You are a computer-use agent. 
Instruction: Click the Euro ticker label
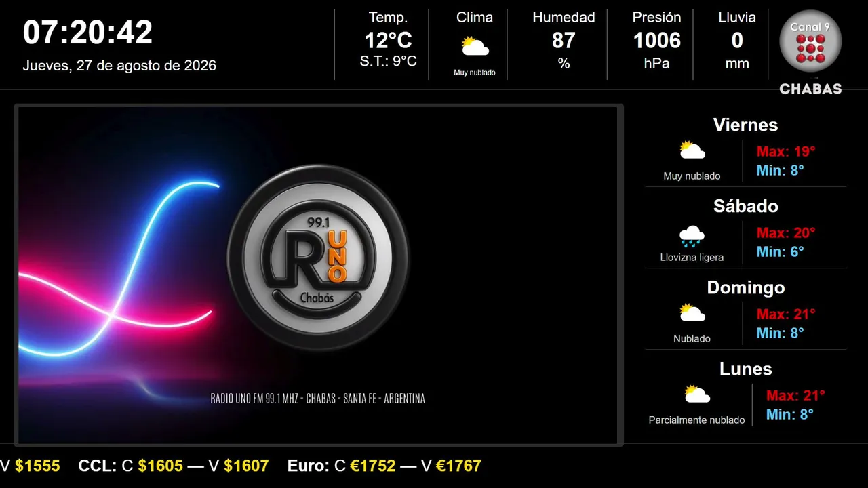[309, 466]
